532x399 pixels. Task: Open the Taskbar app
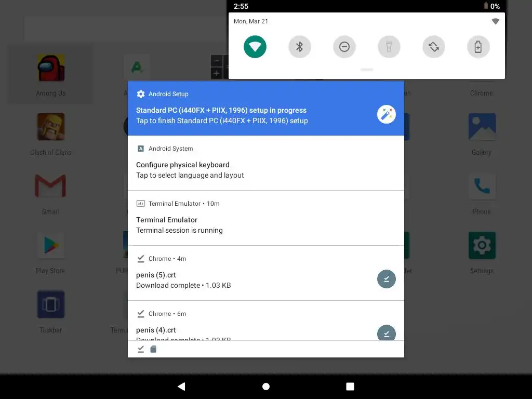(50, 312)
